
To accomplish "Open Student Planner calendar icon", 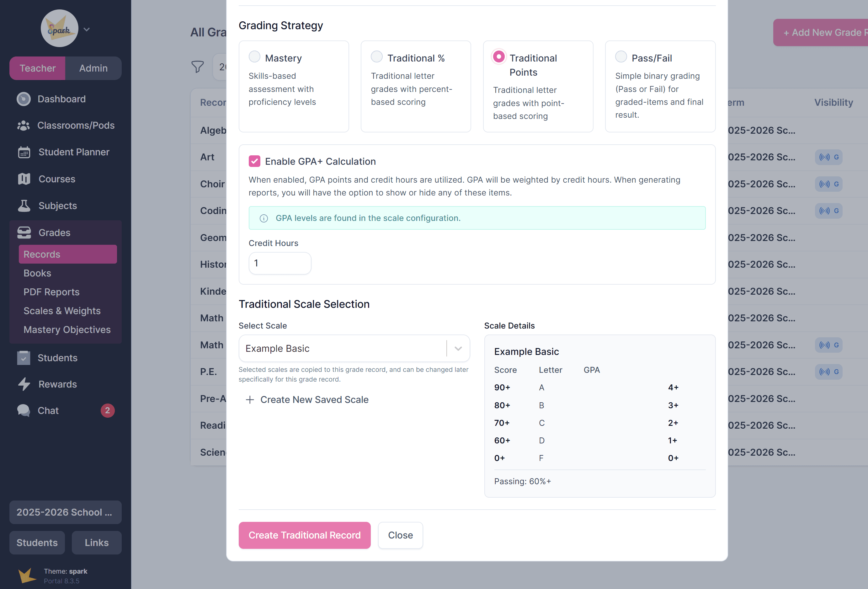I will point(24,152).
